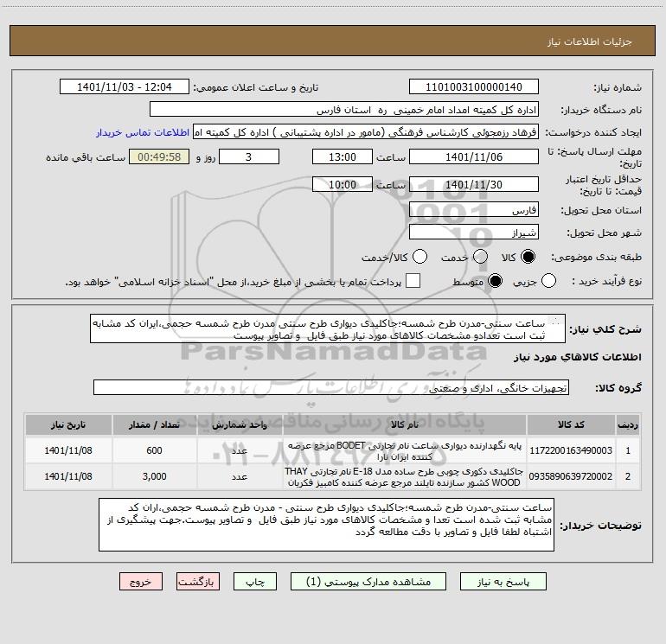Open مشاهده مدارک پیوستی (1) attachments

coord(368,582)
